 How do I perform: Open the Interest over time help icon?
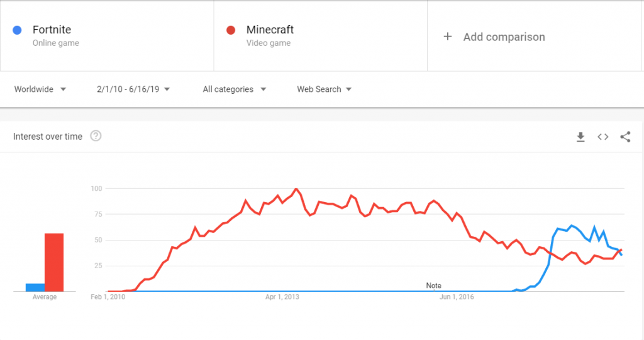[96, 136]
